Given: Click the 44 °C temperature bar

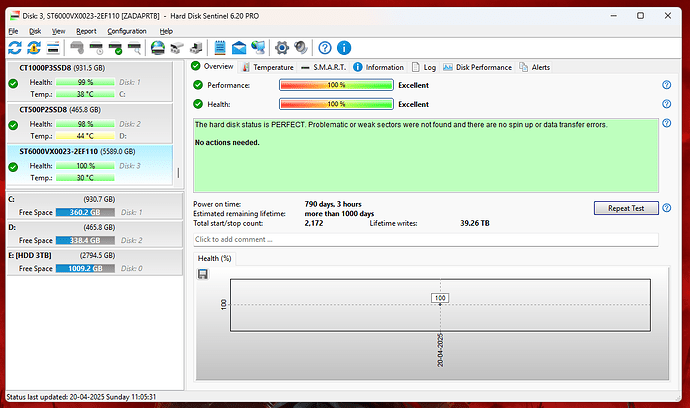Looking at the screenshot, I should pyautogui.click(x=85, y=136).
